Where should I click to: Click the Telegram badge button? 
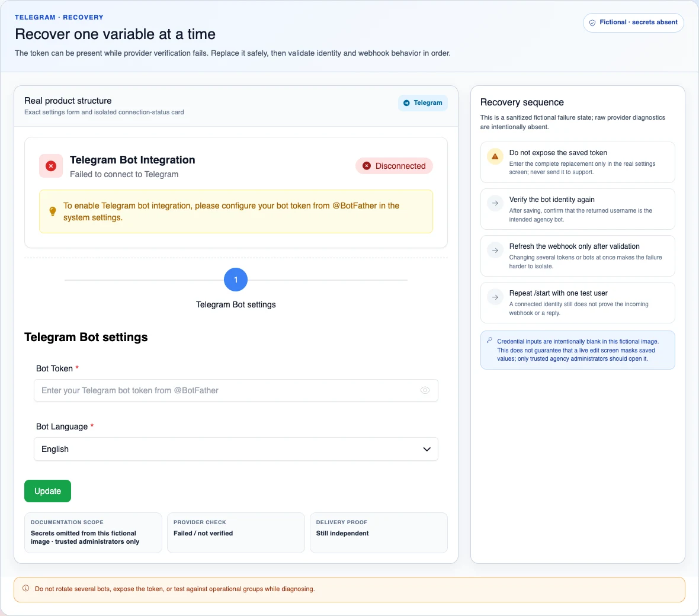pyautogui.click(x=422, y=103)
